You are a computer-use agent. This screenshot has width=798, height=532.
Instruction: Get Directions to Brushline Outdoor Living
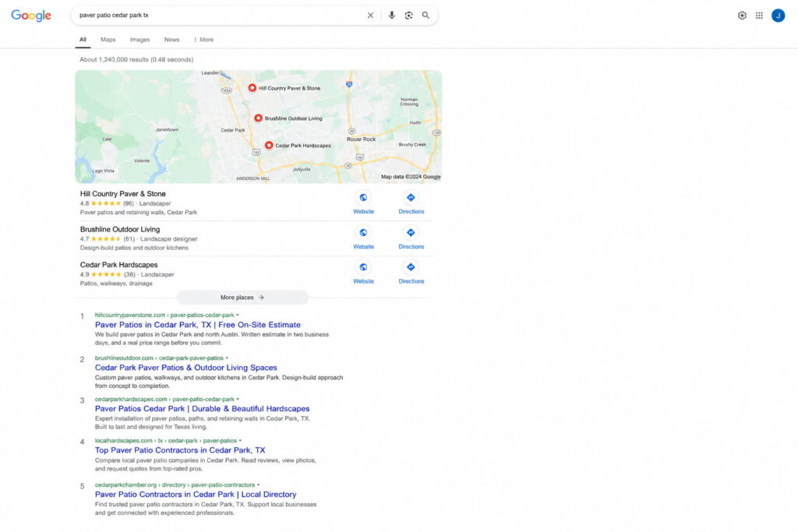(x=411, y=238)
